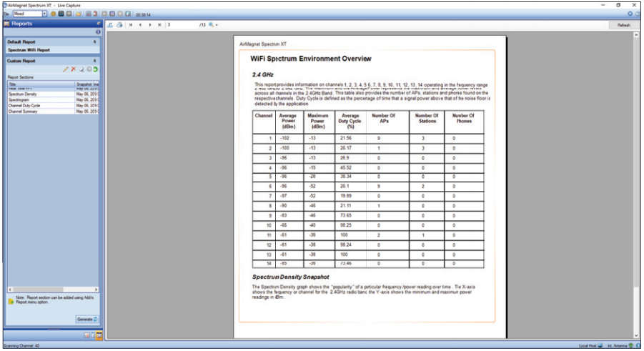Go to next report page
This screenshot has height=351, width=644.
(150, 24)
